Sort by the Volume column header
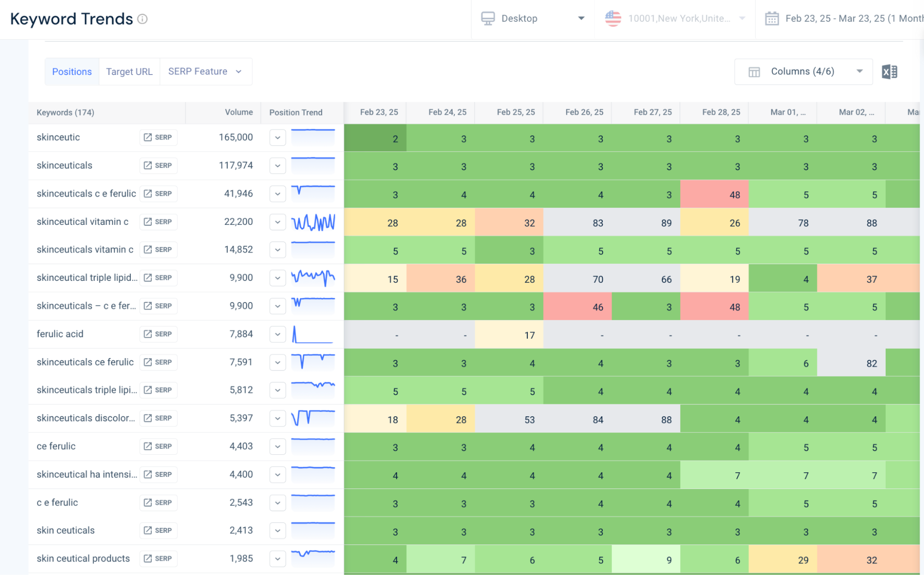The height and width of the screenshot is (575, 924). pos(239,112)
